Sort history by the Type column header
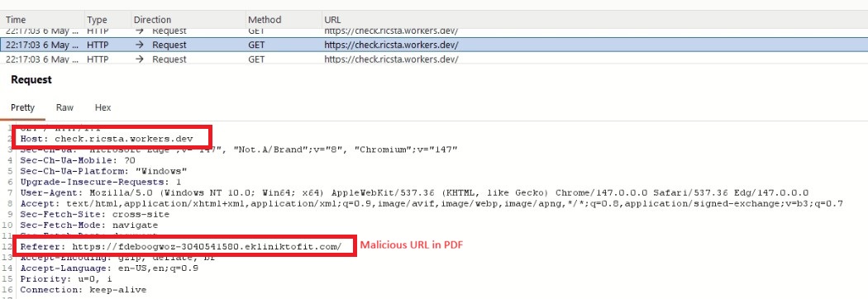The width and height of the screenshot is (868, 299). point(97,19)
